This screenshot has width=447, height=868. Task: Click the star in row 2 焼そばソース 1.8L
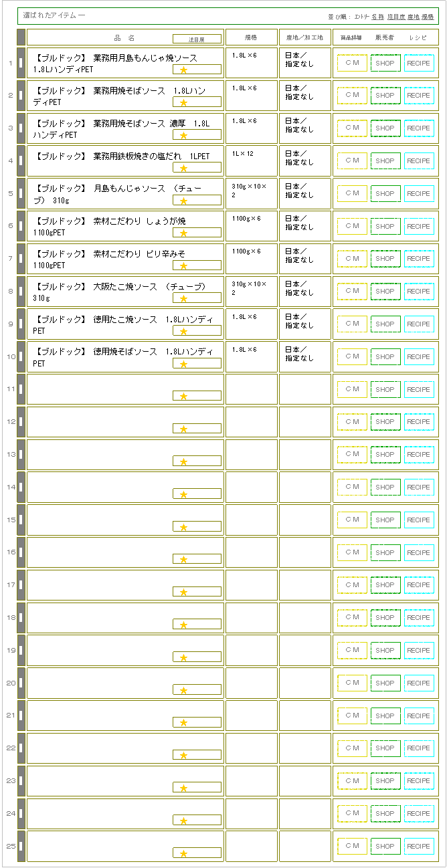pyautogui.click(x=183, y=102)
